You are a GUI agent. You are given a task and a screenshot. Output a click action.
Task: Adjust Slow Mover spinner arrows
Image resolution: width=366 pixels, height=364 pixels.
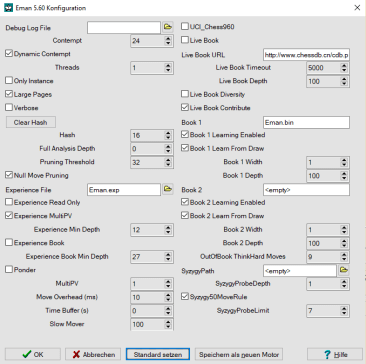tap(168, 324)
